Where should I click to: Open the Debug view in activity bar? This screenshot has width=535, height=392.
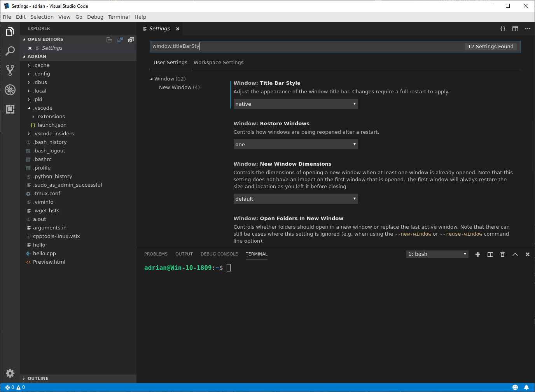[10, 90]
